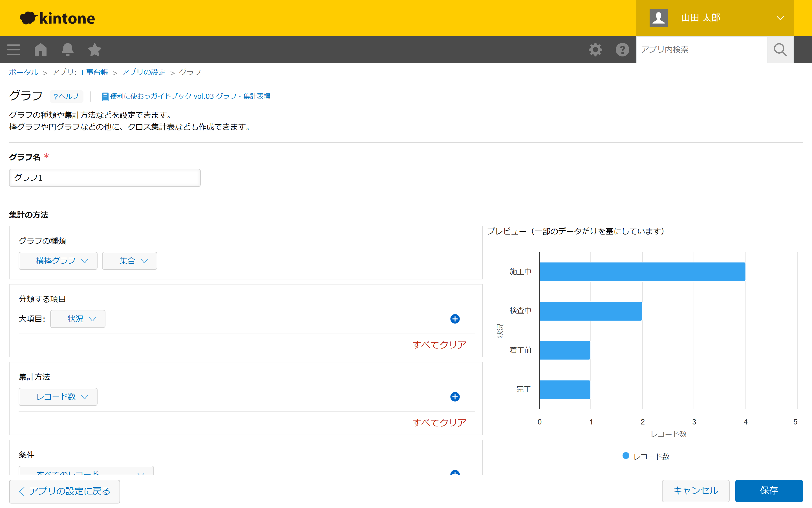Click the ポータル breadcrumb link
812x508 pixels.
tap(23, 72)
